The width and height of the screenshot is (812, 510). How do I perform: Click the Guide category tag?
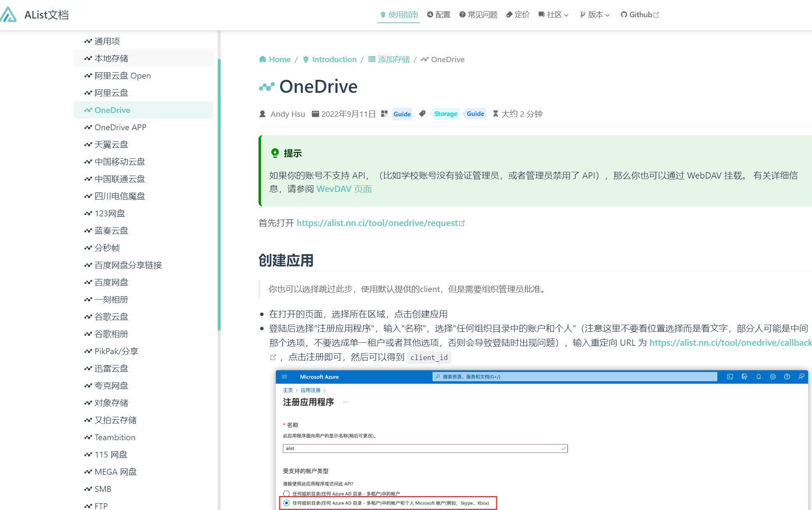402,114
